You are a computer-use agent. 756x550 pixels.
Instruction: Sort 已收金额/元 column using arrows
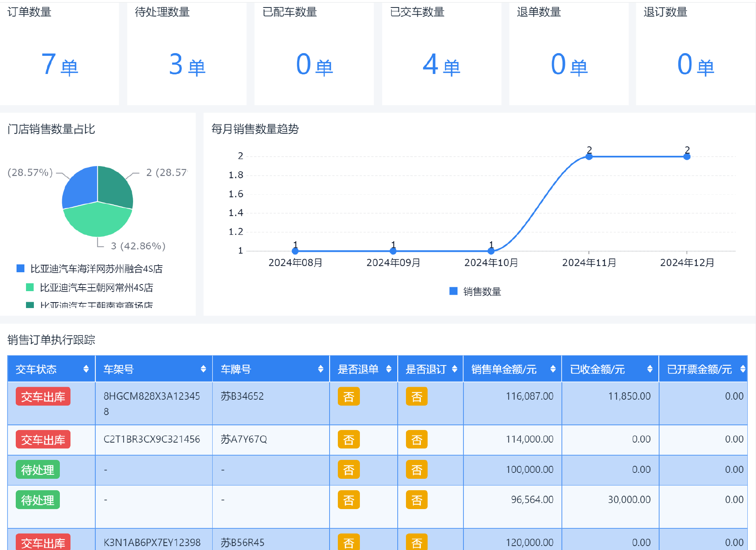tap(650, 369)
